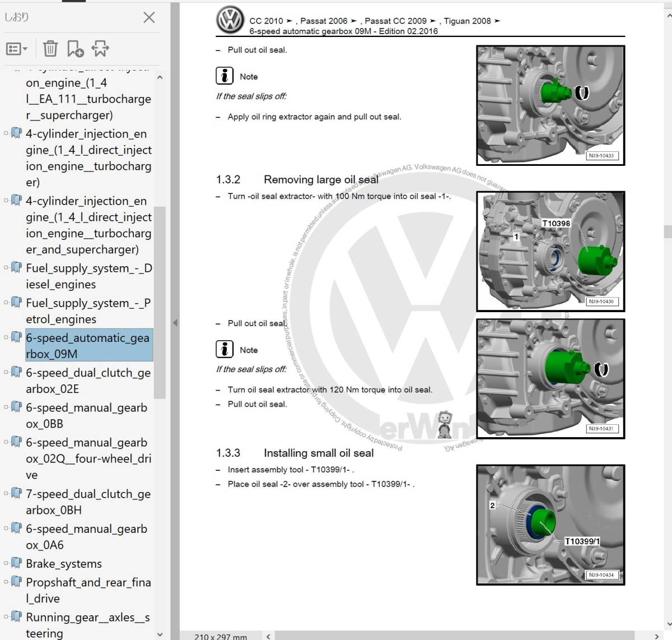Screen dimensions: 672x640
Task: Open bookmark ending in turbocharger_and_supercharger
Action: click(88, 225)
